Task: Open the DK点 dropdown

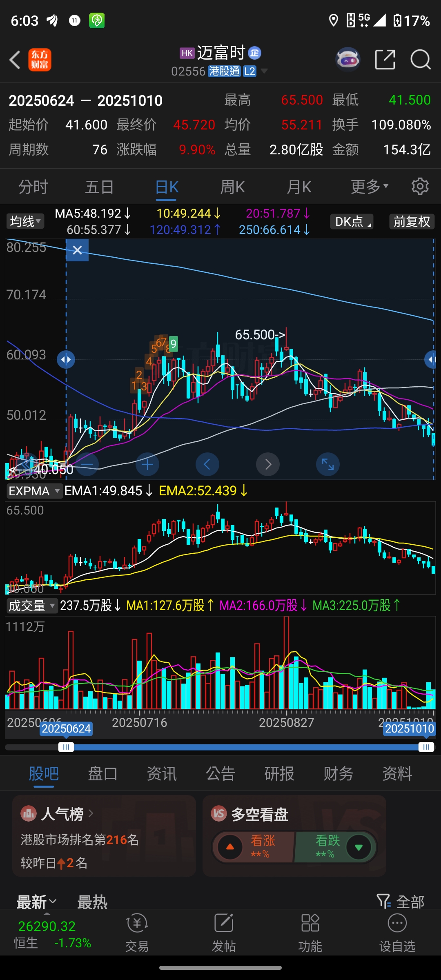Action: 352,221
